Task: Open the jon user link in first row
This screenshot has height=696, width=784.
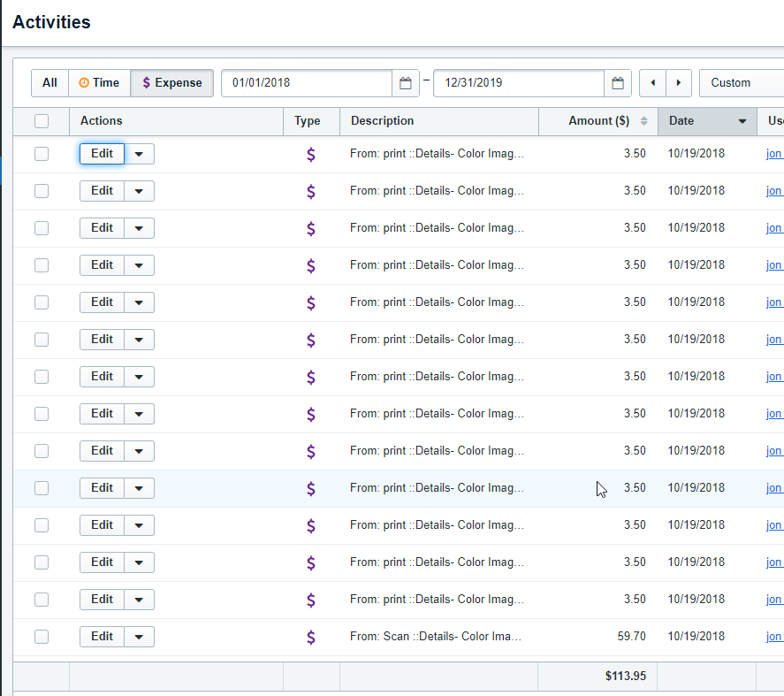Action: 773,154
